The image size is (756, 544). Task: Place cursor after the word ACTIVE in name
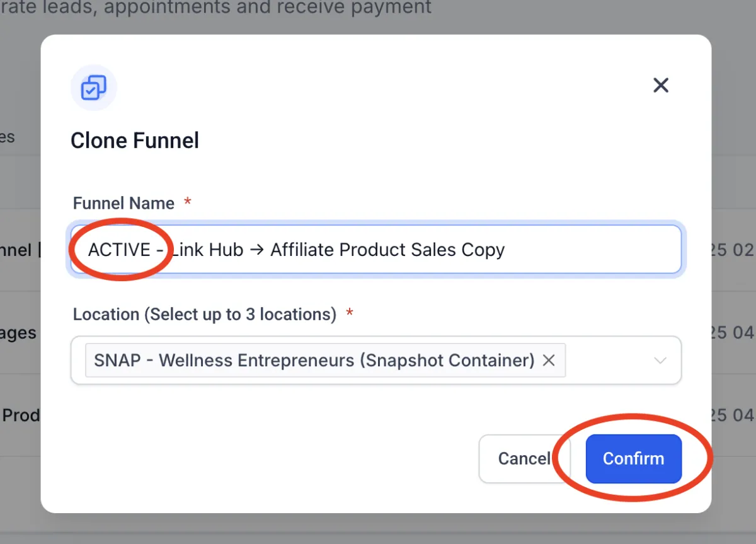pyautogui.click(x=151, y=250)
